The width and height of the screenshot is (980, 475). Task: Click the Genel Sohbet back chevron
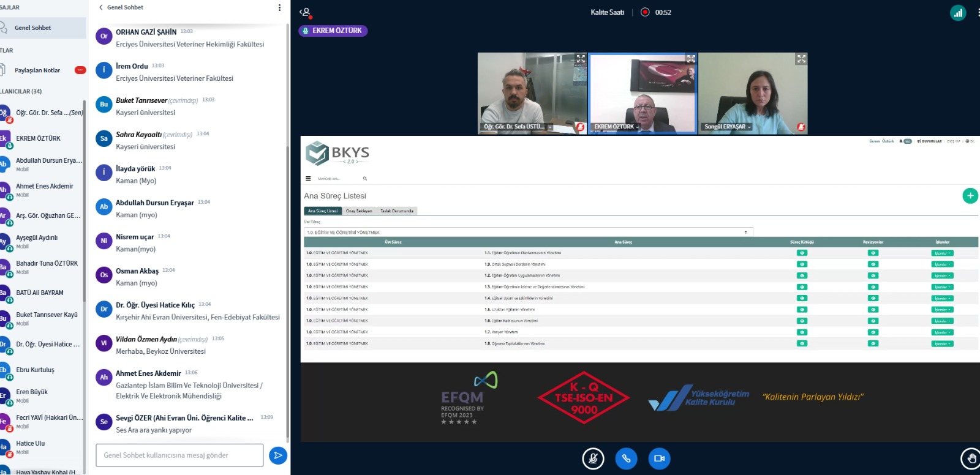101,7
